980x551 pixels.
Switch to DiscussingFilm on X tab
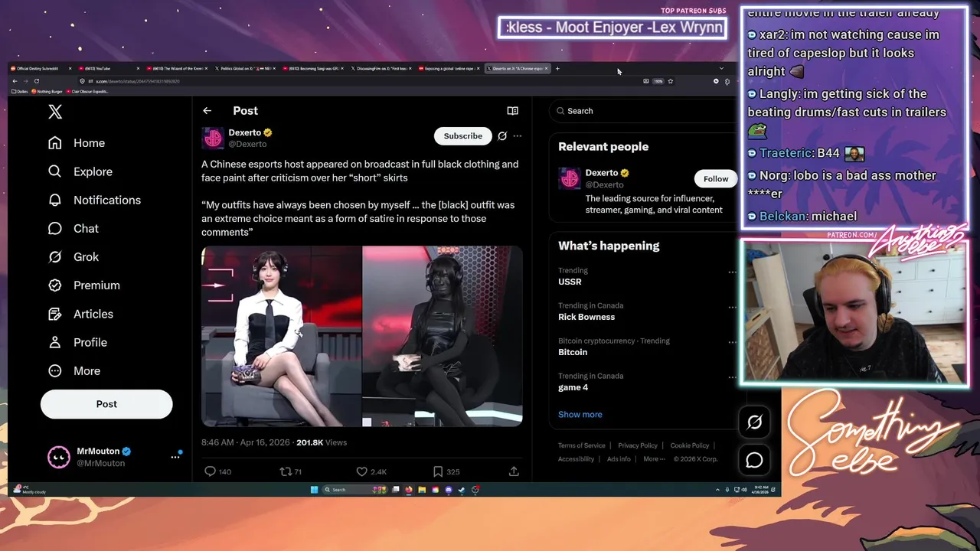pyautogui.click(x=381, y=68)
